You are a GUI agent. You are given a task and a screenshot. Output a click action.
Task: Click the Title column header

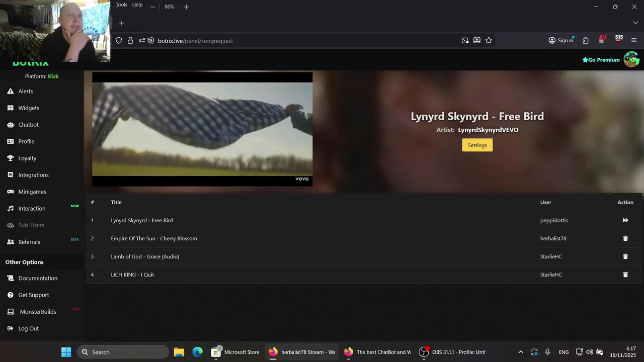[x=116, y=202]
